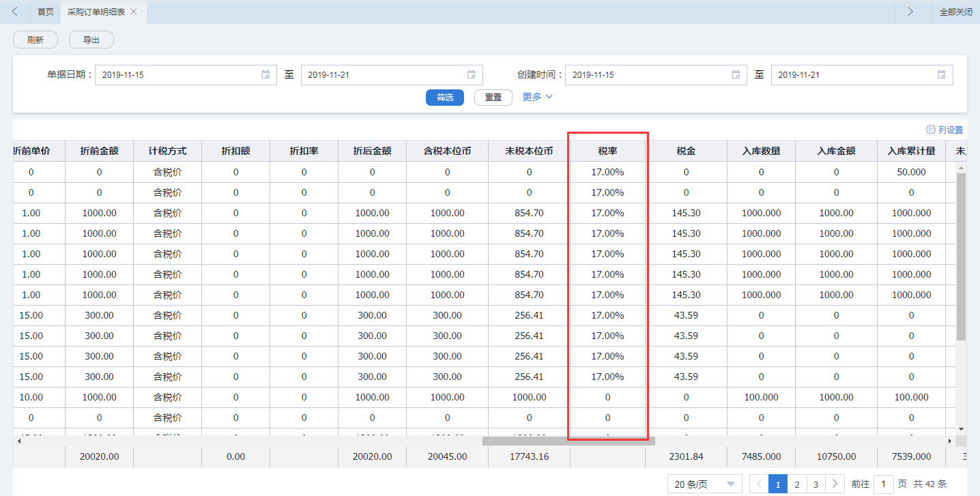Click the 税率 column header
980x496 pixels.
pos(608,151)
